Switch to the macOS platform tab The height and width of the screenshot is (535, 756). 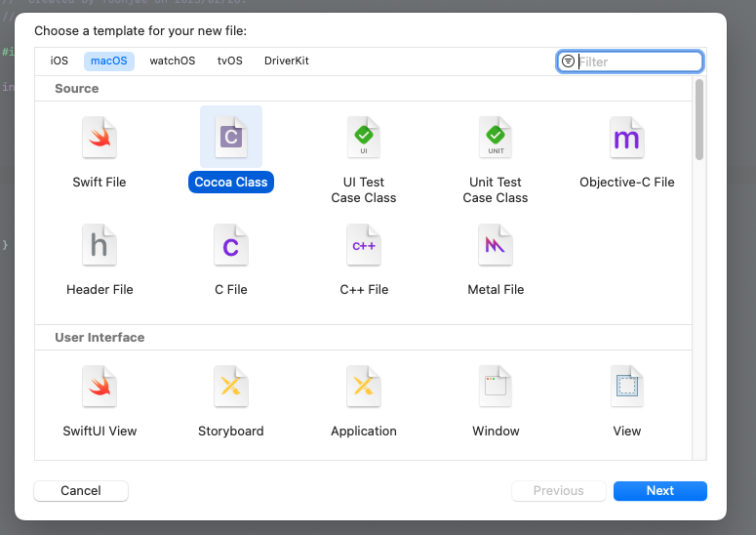(109, 61)
